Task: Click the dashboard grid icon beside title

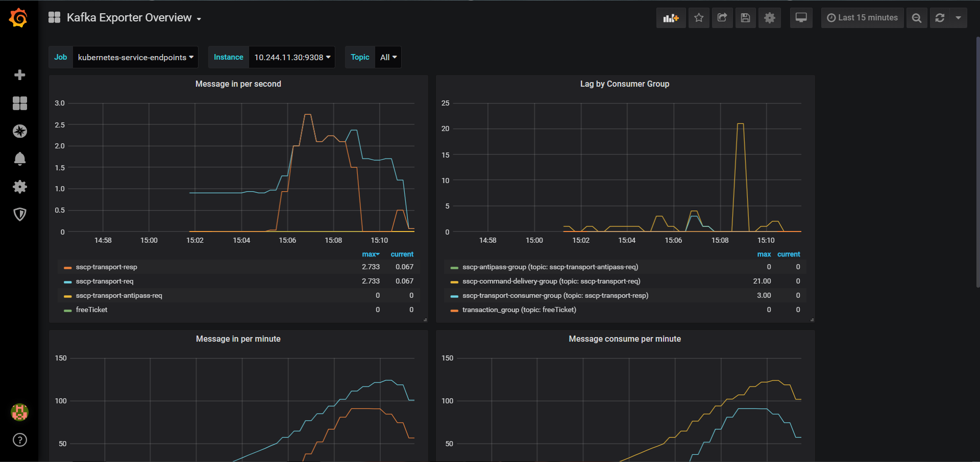Action: point(54,17)
